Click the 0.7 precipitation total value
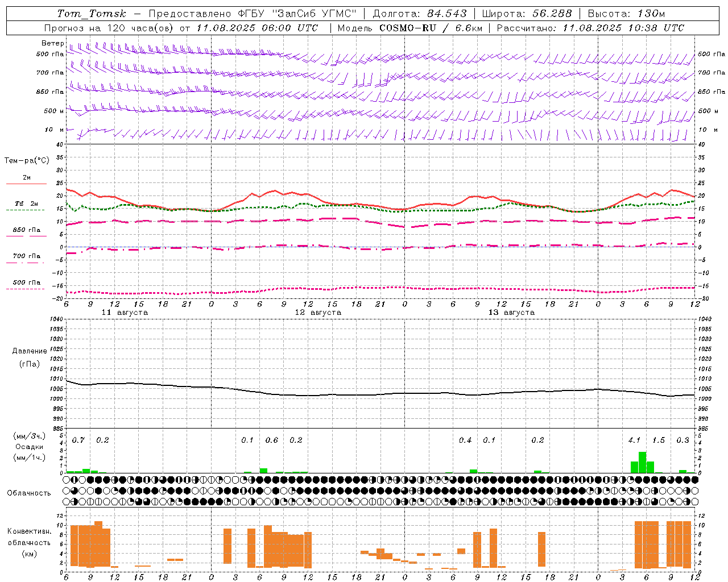The height and width of the screenshot is (582, 728). point(78,440)
